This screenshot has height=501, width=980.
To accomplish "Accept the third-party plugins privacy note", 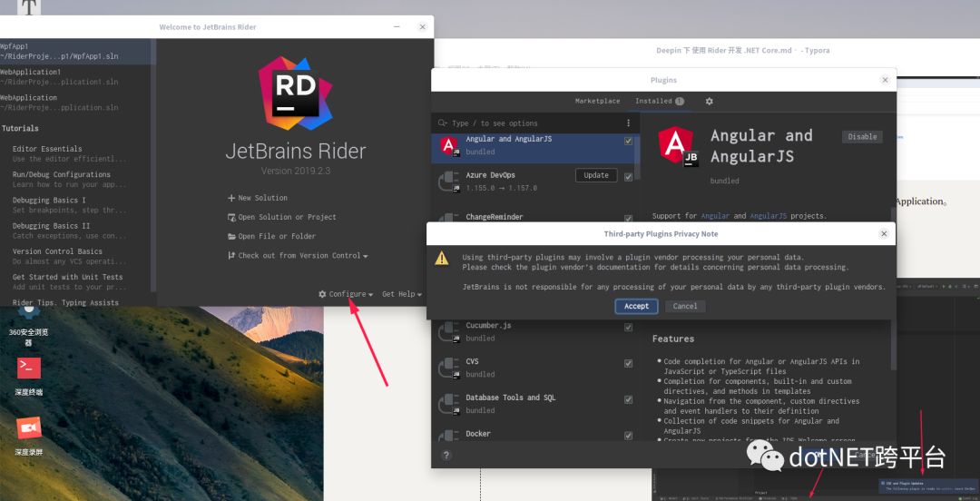I will (636, 306).
